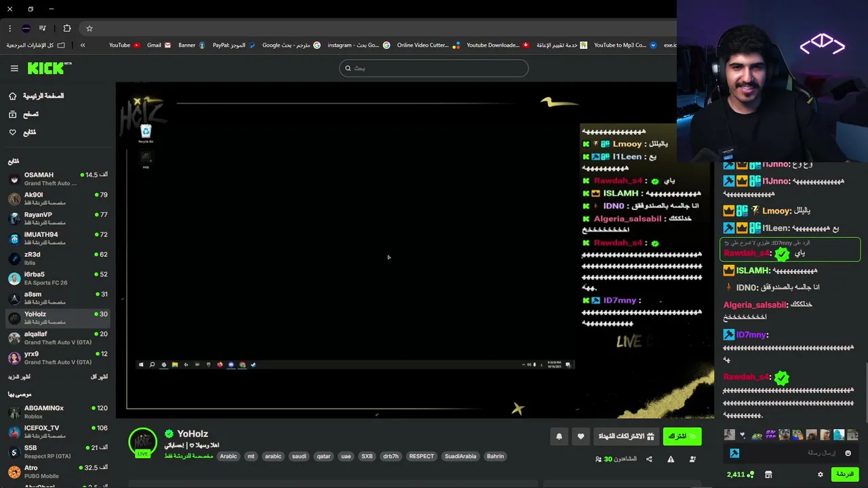This screenshot has width=868, height=488.
Task: Open the channel shop icon
Action: pos(768,474)
